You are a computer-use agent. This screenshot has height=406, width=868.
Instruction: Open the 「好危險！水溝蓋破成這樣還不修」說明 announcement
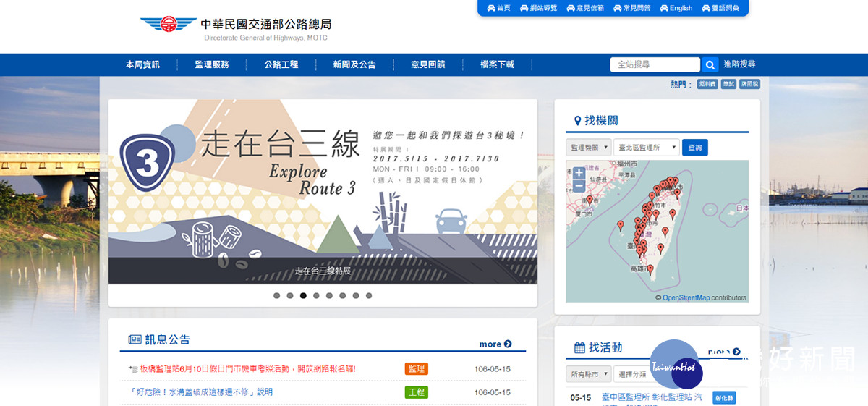pos(202,392)
